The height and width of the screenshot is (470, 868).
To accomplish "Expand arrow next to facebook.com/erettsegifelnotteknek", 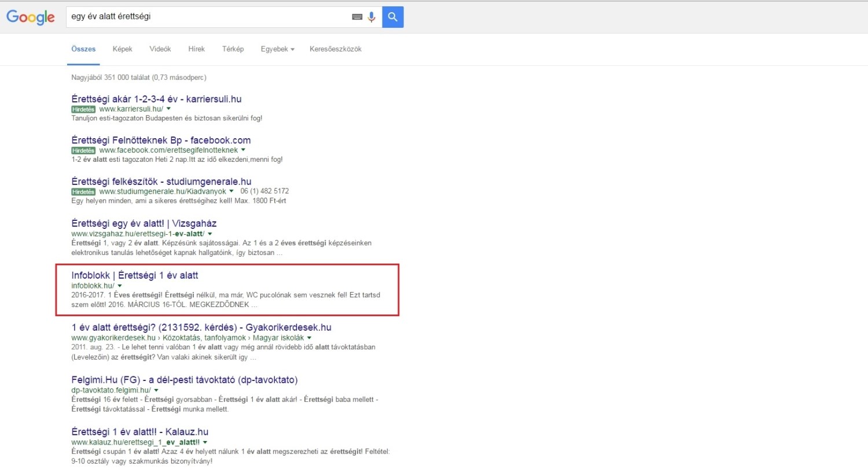I will 244,150.
